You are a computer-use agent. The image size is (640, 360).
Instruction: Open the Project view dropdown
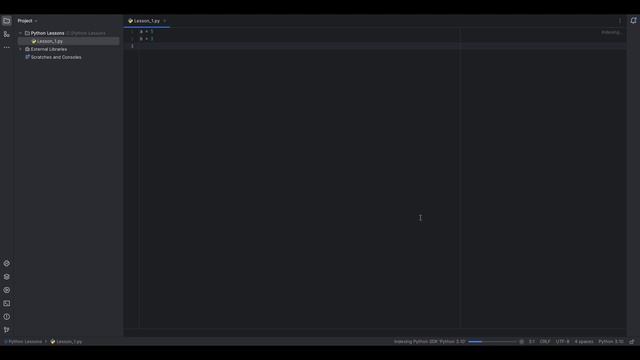27,21
